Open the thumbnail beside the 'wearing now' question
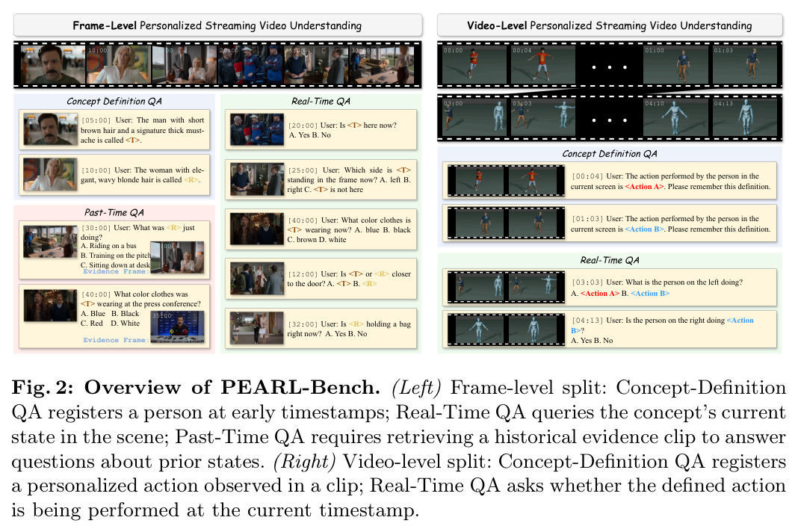The image size is (798, 532). (x=257, y=229)
